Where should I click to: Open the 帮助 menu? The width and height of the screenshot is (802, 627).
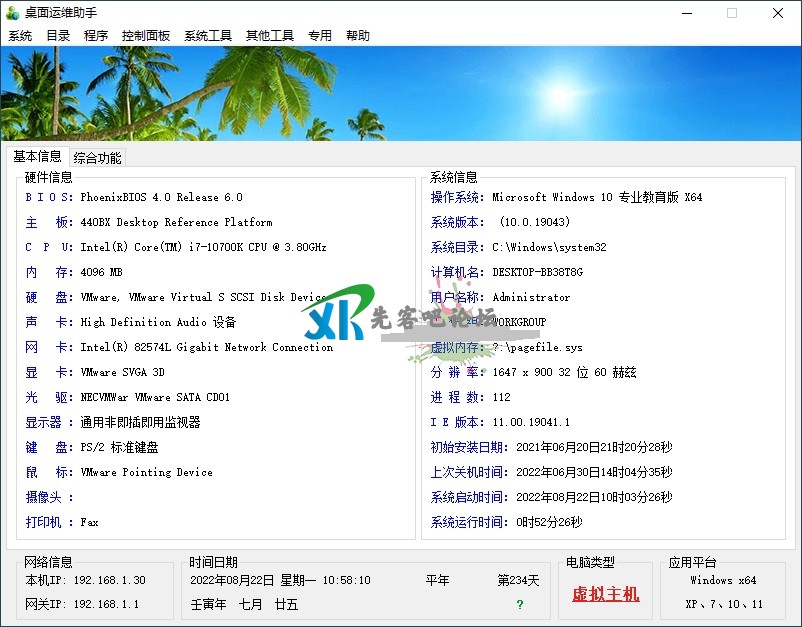pos(358,36)
